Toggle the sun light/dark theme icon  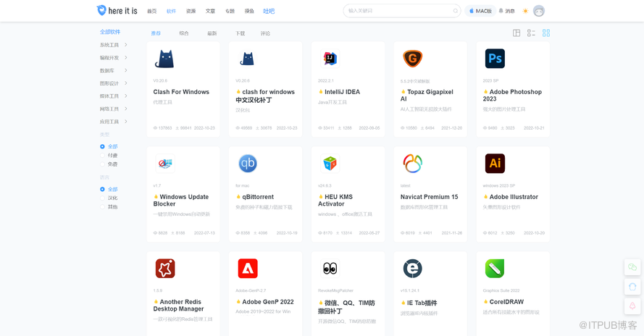525,11
